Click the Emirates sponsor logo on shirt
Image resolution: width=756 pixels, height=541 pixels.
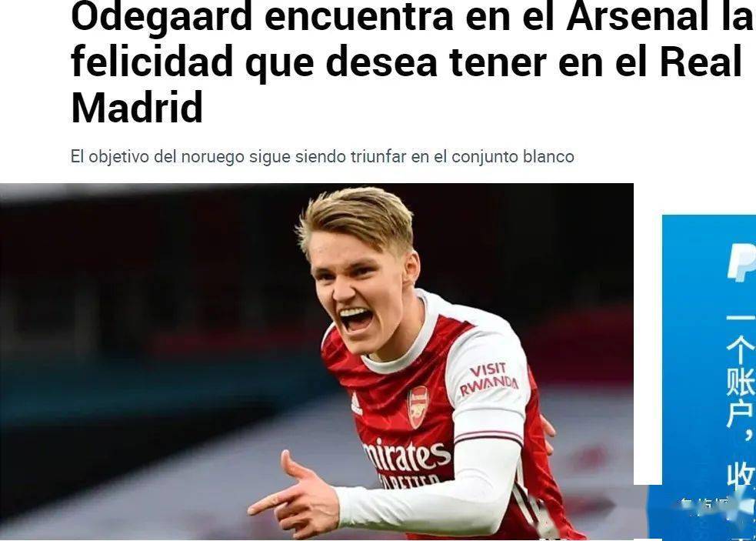[407, 456]
